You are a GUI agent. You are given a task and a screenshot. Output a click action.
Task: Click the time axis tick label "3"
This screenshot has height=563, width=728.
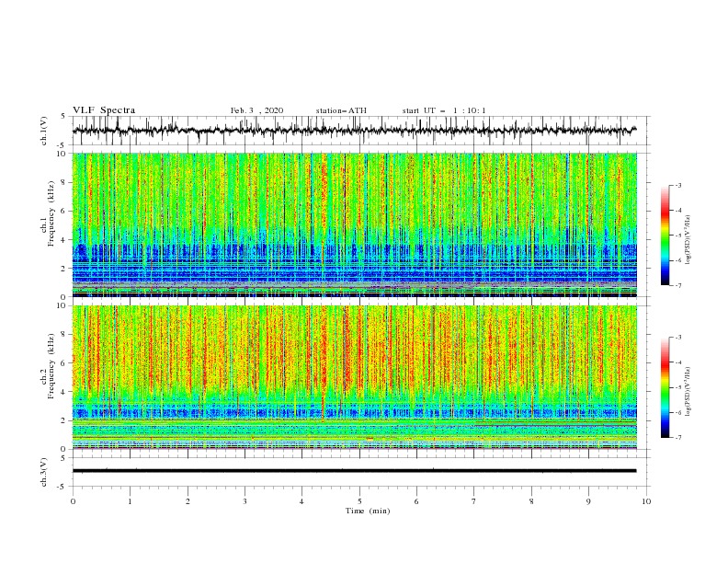245,501
